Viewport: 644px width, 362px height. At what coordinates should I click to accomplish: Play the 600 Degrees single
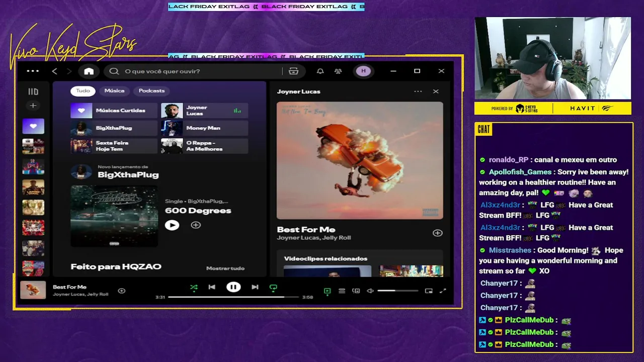172,225
